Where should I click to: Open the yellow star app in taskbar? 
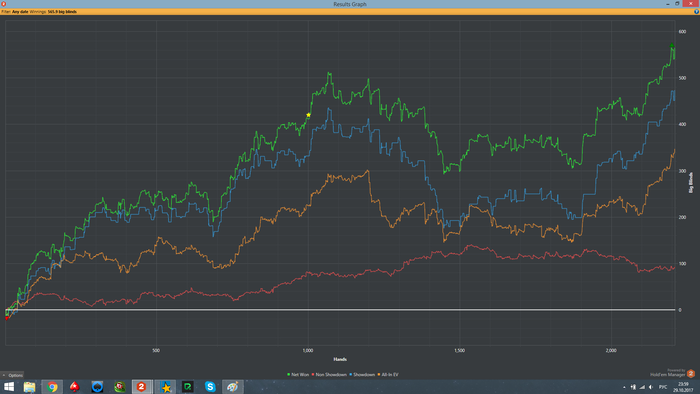pyautogui.click(x=165, y=386)
